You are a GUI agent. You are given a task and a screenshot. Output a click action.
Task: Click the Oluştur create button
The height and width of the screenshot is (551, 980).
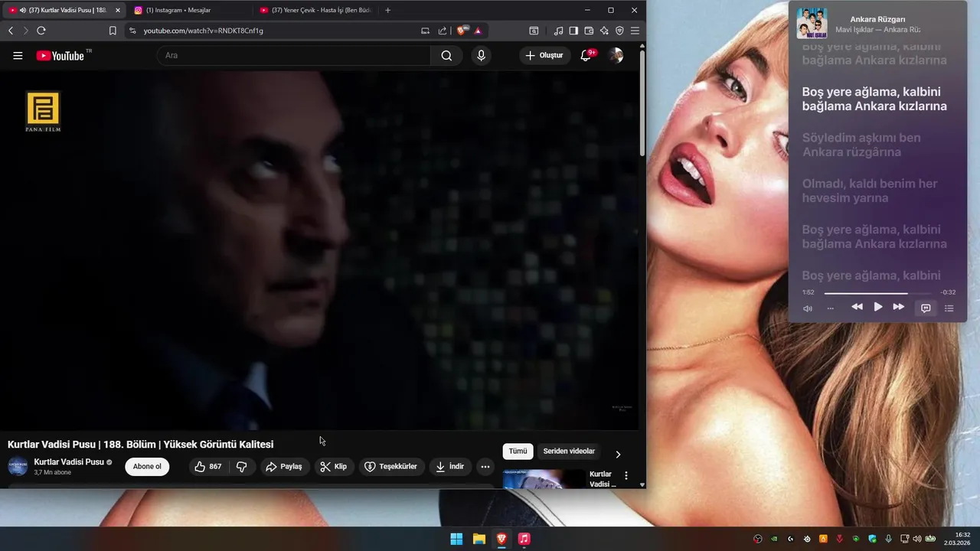pos(544,55)
